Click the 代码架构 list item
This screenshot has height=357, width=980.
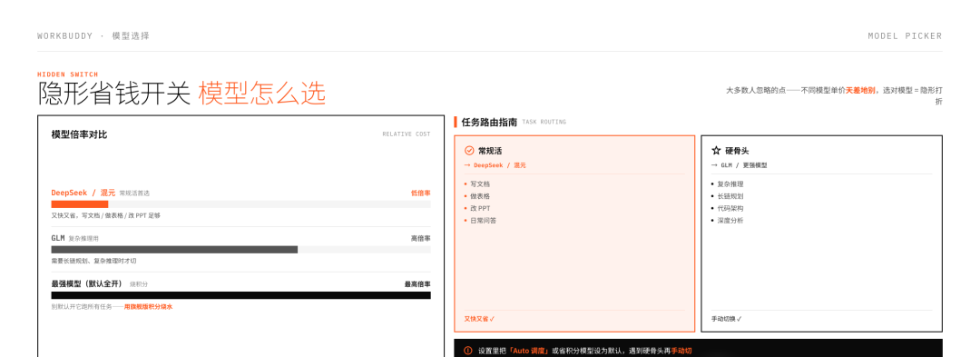coord(730,208)
